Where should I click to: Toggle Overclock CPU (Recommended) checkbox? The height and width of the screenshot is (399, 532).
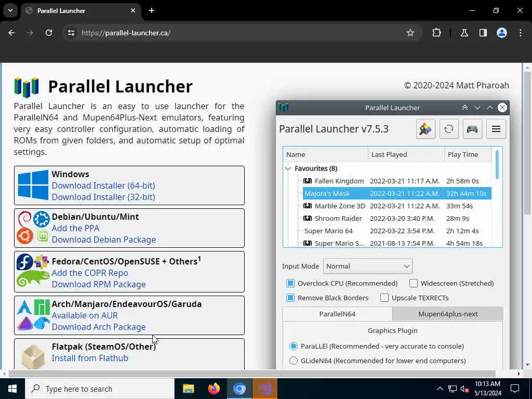pyautogui.click(x=290, y=283)
